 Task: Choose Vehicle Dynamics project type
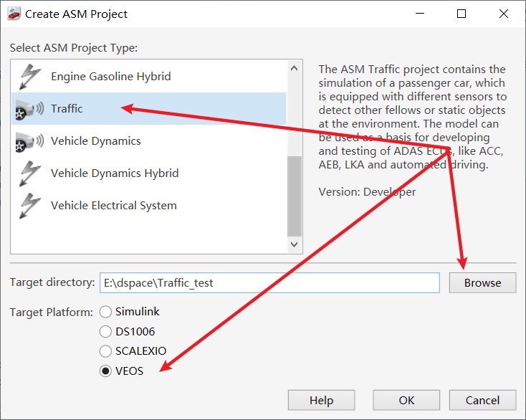[x=148, y=141]
